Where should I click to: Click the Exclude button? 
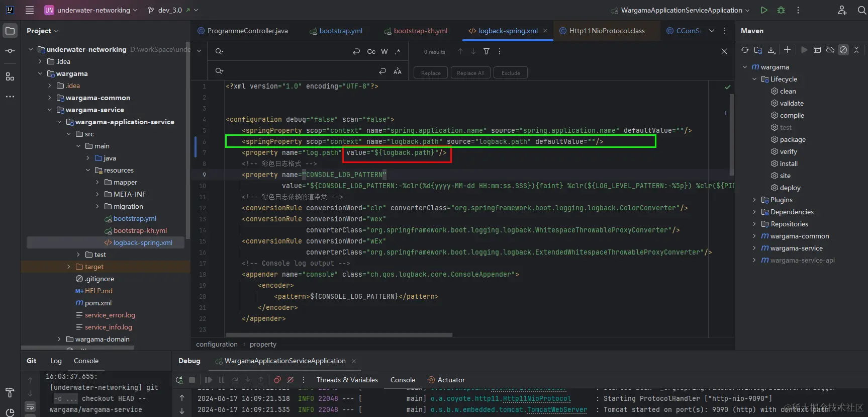(x=511, y=73)
